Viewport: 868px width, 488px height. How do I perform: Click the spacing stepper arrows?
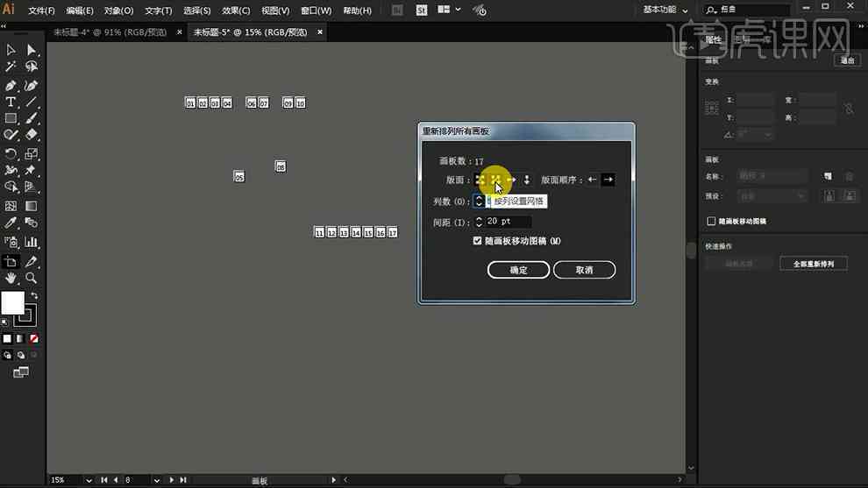[x=479, y=222]
